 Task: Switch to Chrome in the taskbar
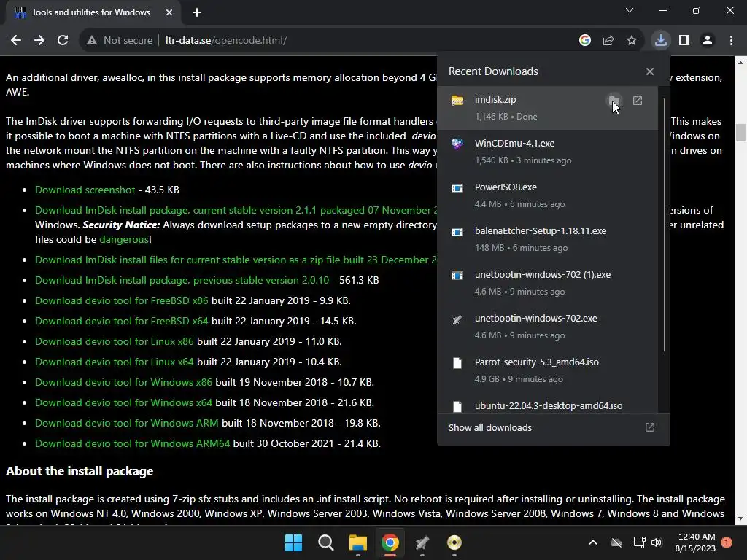(390, 542)
